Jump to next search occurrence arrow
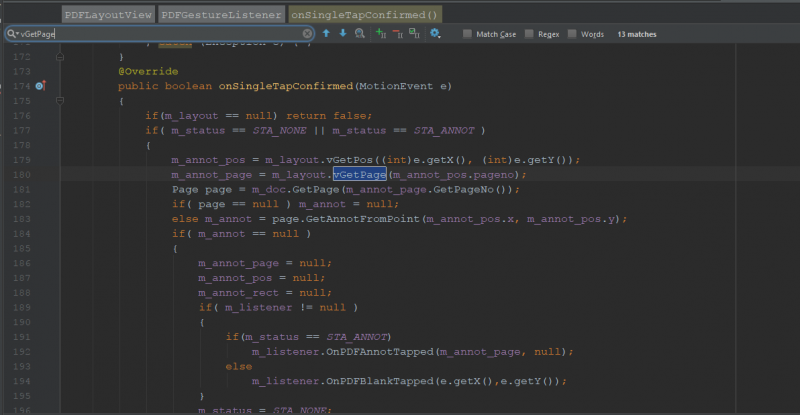The image size is (800, 415). [343, 34]
